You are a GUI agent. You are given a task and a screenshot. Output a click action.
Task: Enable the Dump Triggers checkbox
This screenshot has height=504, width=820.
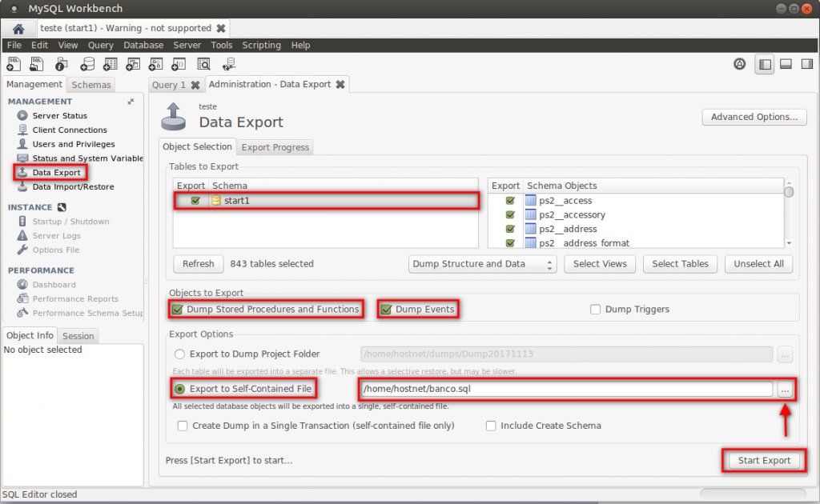pos(596,309)
